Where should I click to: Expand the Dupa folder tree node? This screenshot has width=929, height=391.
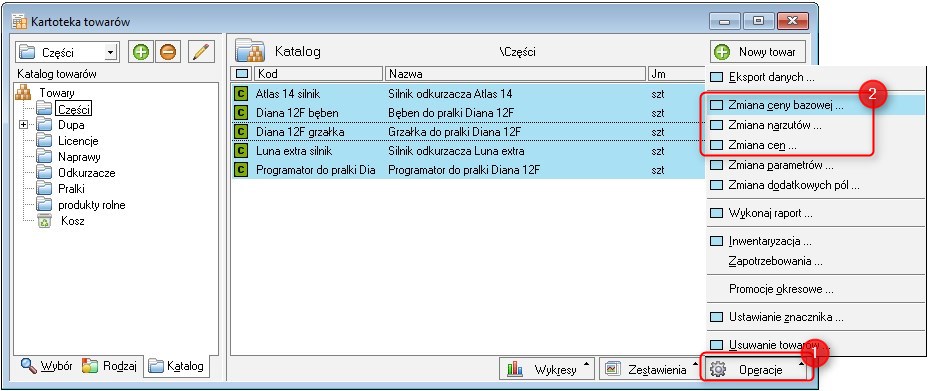pyautogui.click(x=24, y=125)
